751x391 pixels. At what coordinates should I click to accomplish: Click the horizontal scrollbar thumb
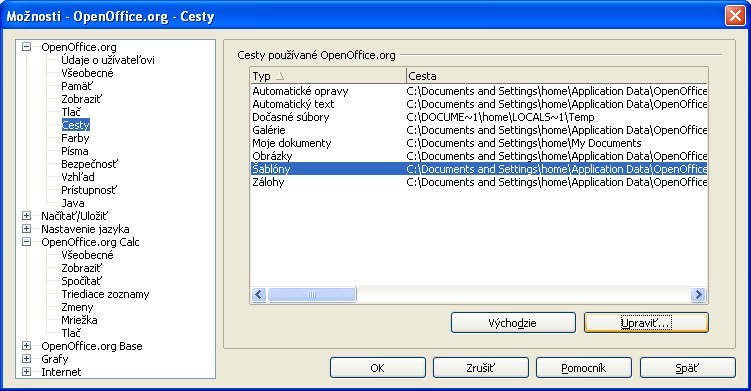(x=312, y=294)
